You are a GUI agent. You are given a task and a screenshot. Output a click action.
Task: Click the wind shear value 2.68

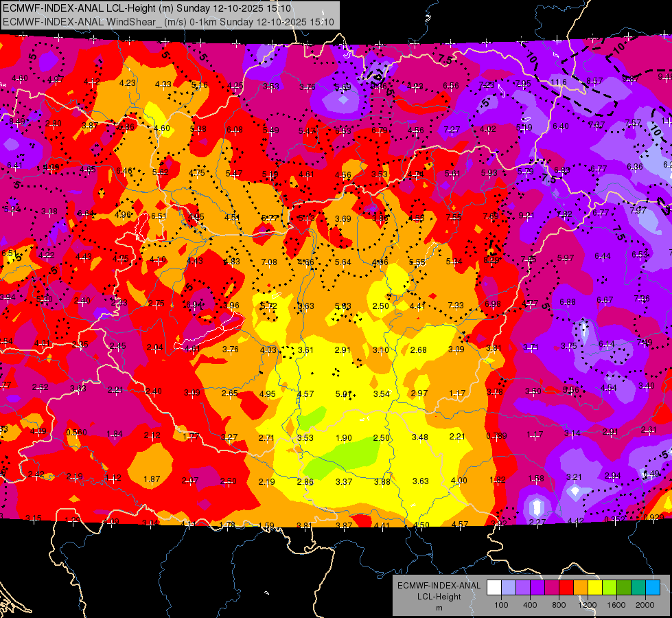[x=418, y=350]
